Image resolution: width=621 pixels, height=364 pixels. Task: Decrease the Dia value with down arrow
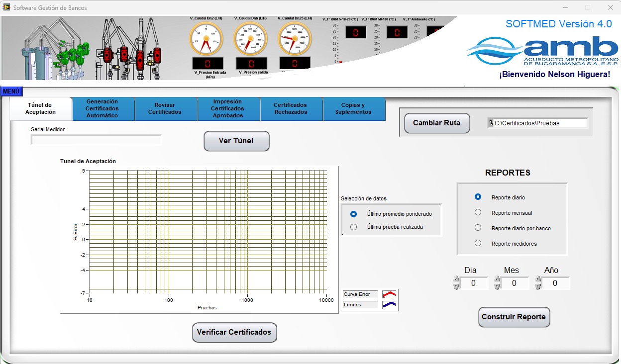click(456, 286)
